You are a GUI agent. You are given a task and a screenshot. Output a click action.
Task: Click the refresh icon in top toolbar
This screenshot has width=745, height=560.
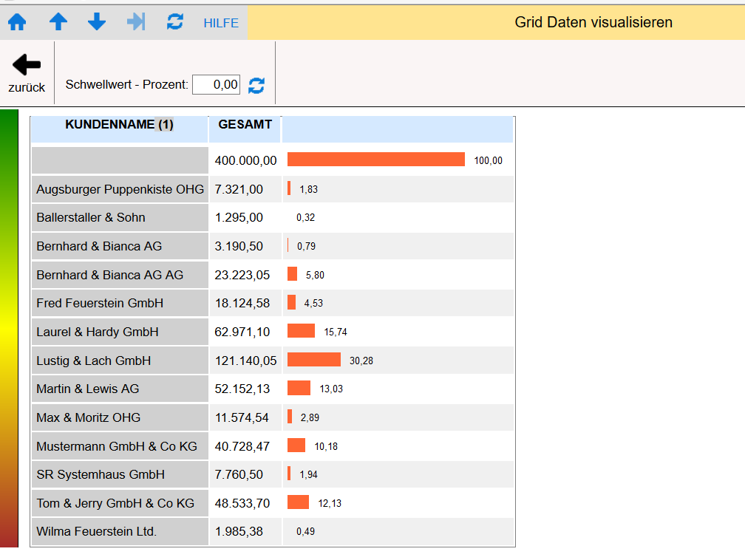click(x=175, y=22)
